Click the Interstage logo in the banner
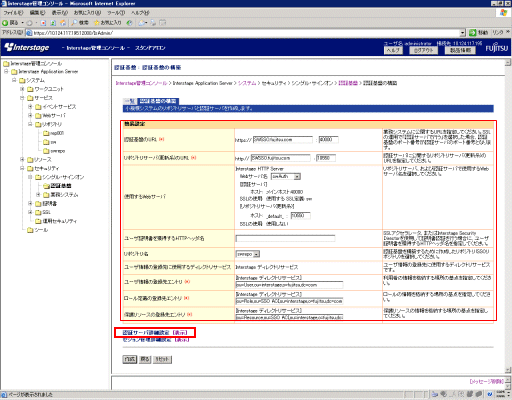This screenshot has height=400, width=512. [x=27, y=47]
